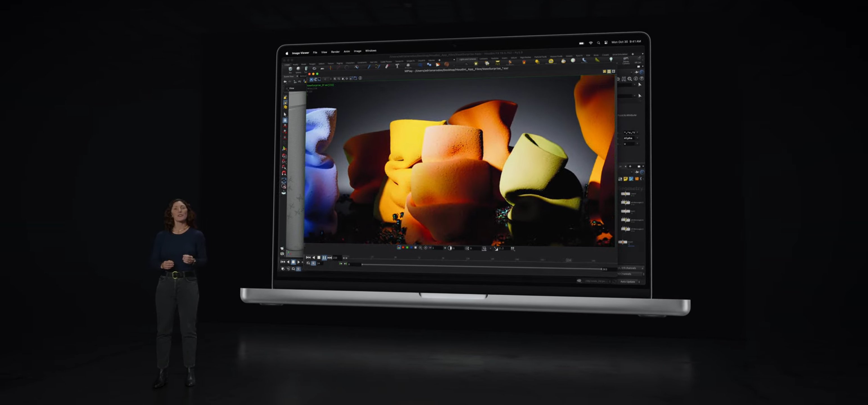Click the sun light shelf tool

point(476,63)
